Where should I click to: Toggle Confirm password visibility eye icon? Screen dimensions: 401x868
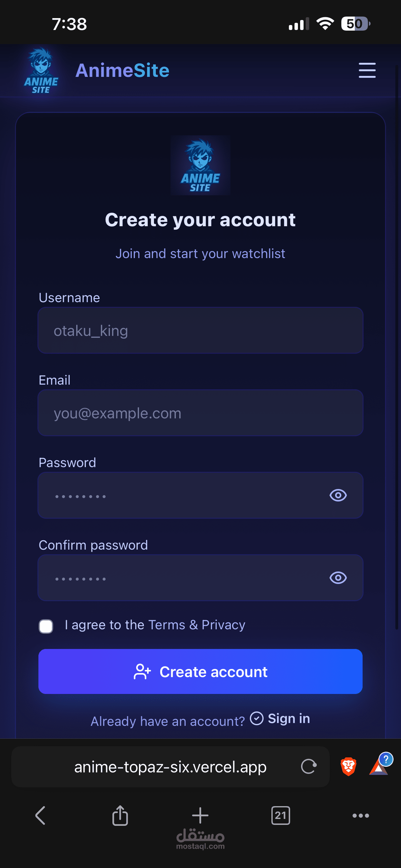[x=338, y=578]
